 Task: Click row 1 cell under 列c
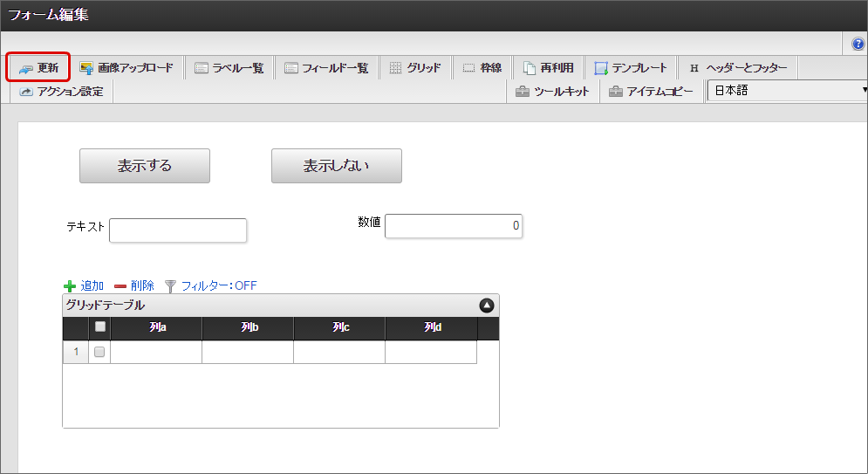coord(339,352)
